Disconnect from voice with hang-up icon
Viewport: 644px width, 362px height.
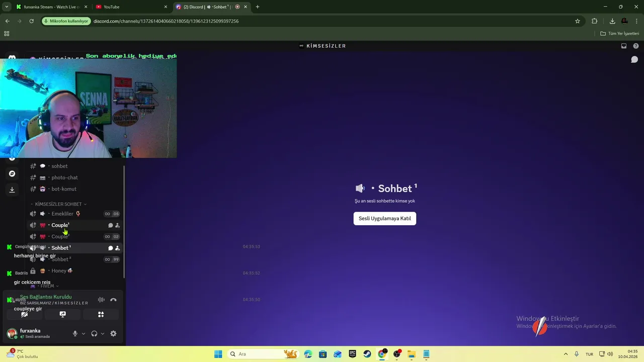pyautogui.click(x=113, y=300)
